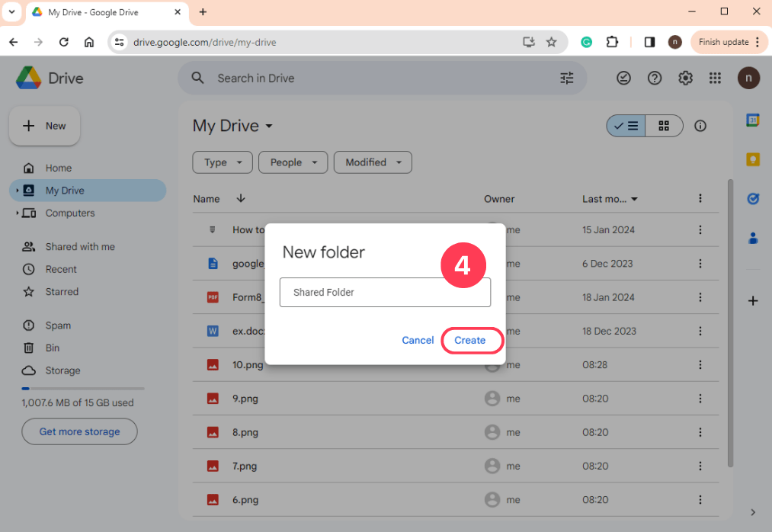Screen dimensions: 772x532
Task: Open advanced search options sliders icon
Action: click(x=566, y=78)
